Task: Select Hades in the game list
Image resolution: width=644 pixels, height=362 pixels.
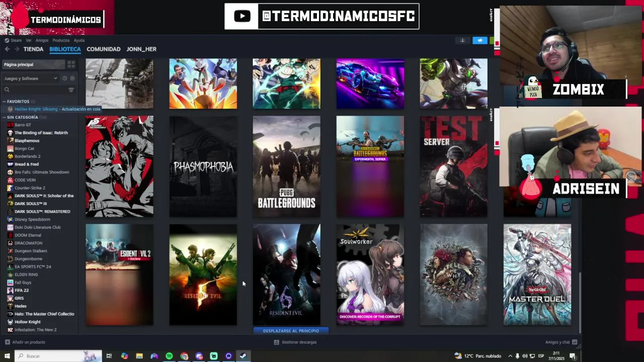Action: pyautogui.click(x=21, y=306)
